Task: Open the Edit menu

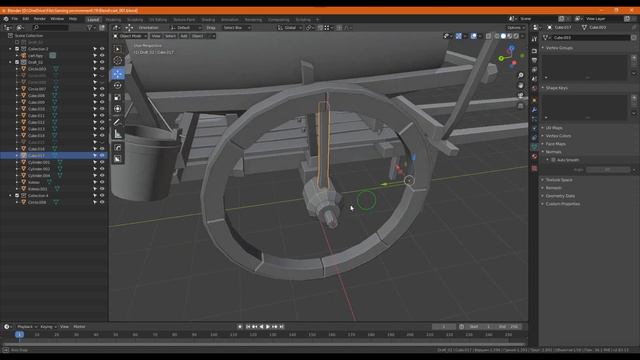Action: [26, 19]
